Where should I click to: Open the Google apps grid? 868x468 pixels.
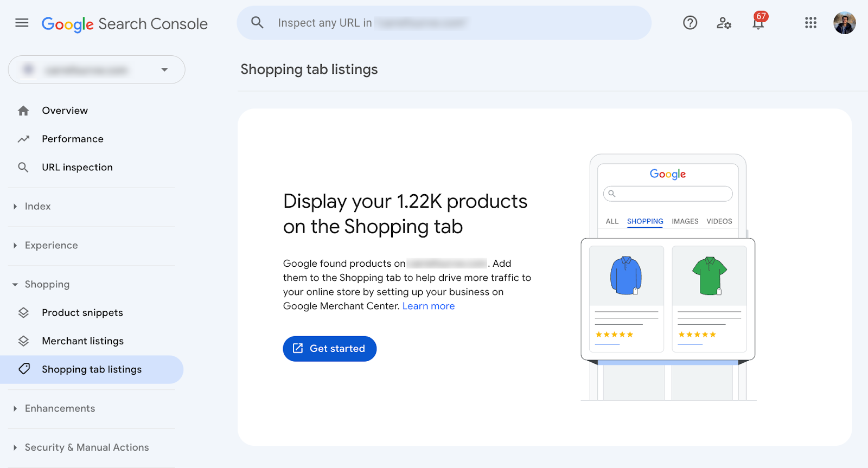tap(810, 23)
